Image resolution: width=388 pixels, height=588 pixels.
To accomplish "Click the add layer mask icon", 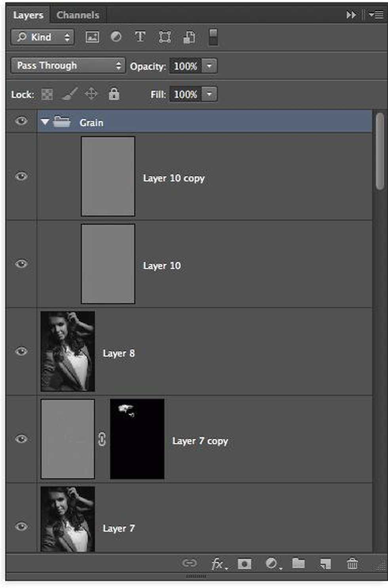I will pos(244,563).
